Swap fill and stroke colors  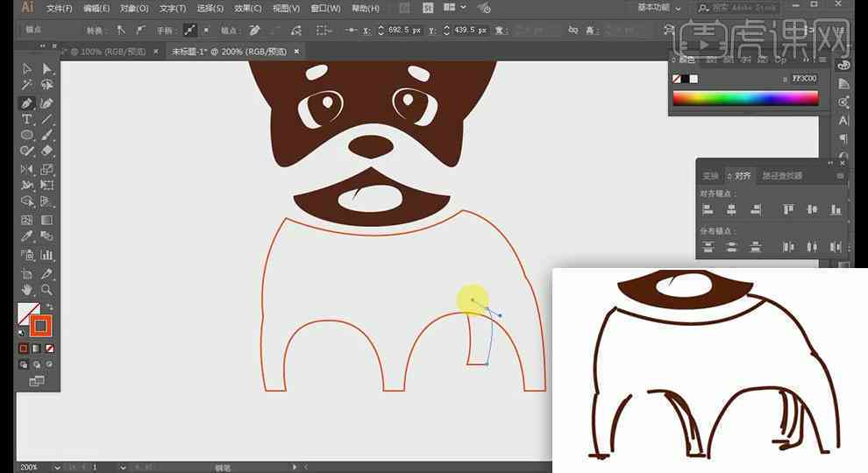[49, 307]
